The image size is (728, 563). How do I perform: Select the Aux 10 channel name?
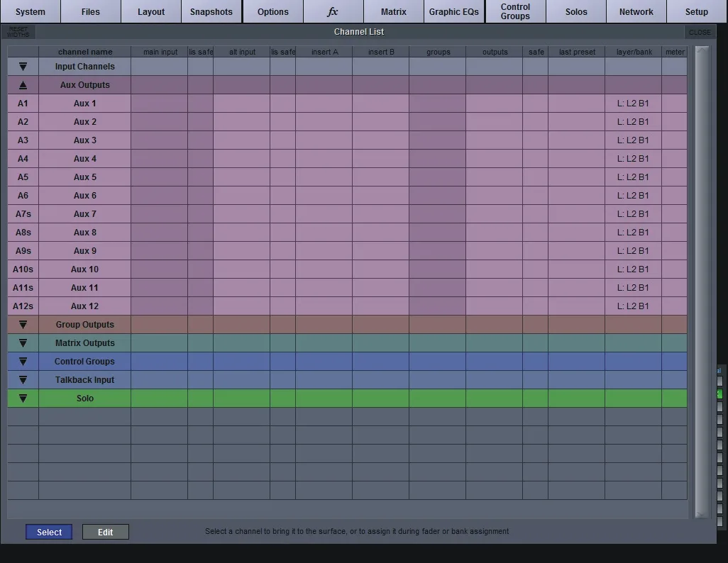pos(85,269)
